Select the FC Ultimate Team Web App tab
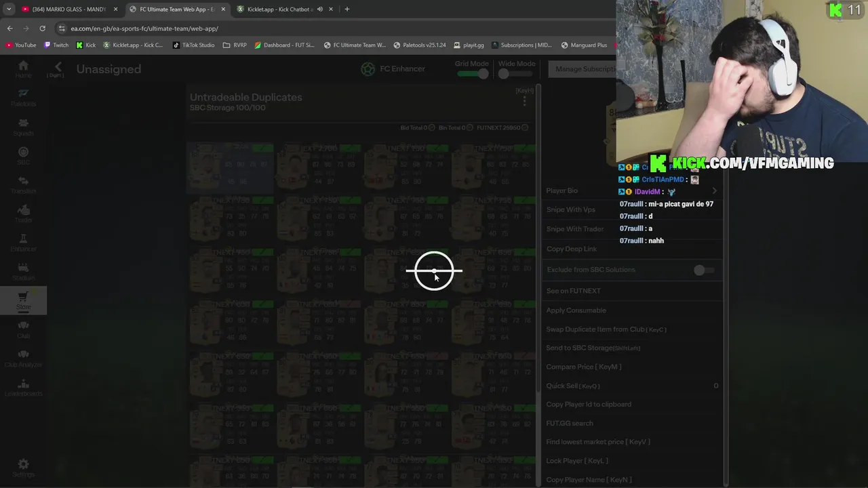Screen dimensions: 868x488 177,9
